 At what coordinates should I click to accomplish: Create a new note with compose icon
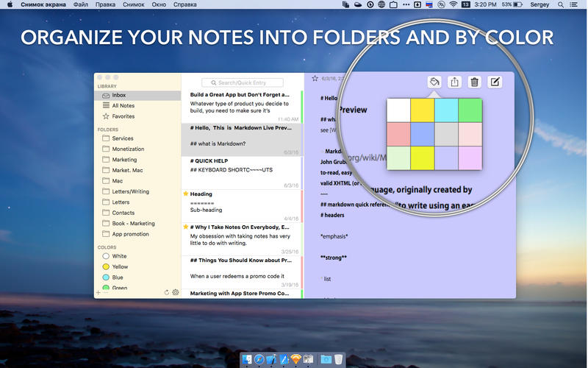(x=495, y=82)
